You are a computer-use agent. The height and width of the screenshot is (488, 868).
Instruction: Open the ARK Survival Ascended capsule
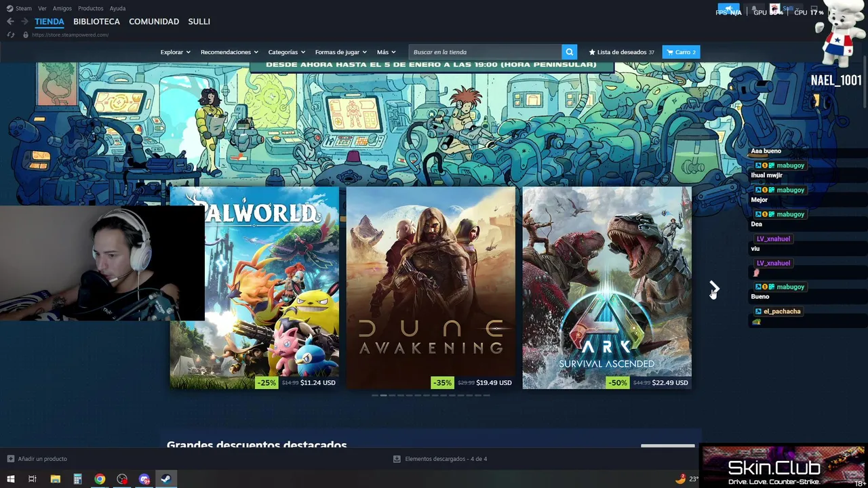pyautogui.click(x=607, y=288)
